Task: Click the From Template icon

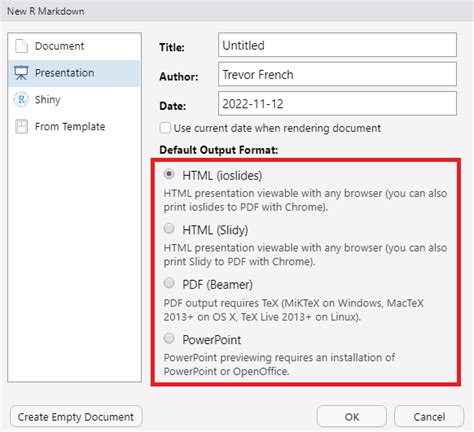Action: click(21, 127)
